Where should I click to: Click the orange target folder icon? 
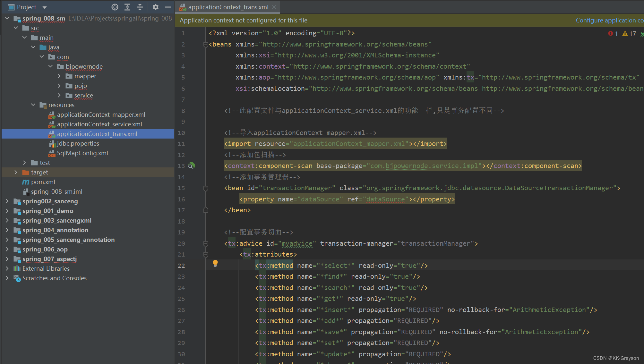26,172
